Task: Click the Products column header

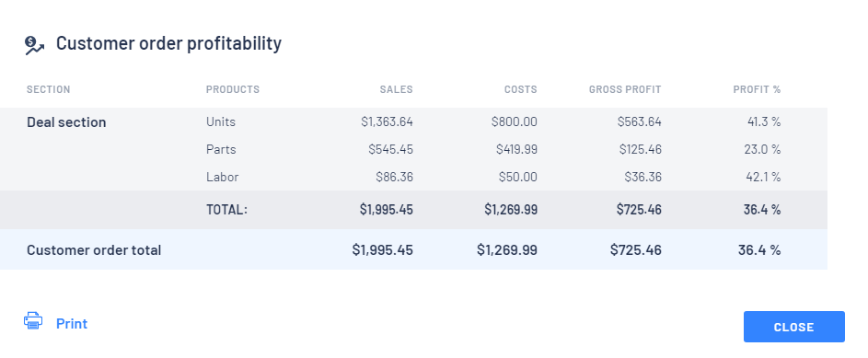Action: (x=233, y=89)
